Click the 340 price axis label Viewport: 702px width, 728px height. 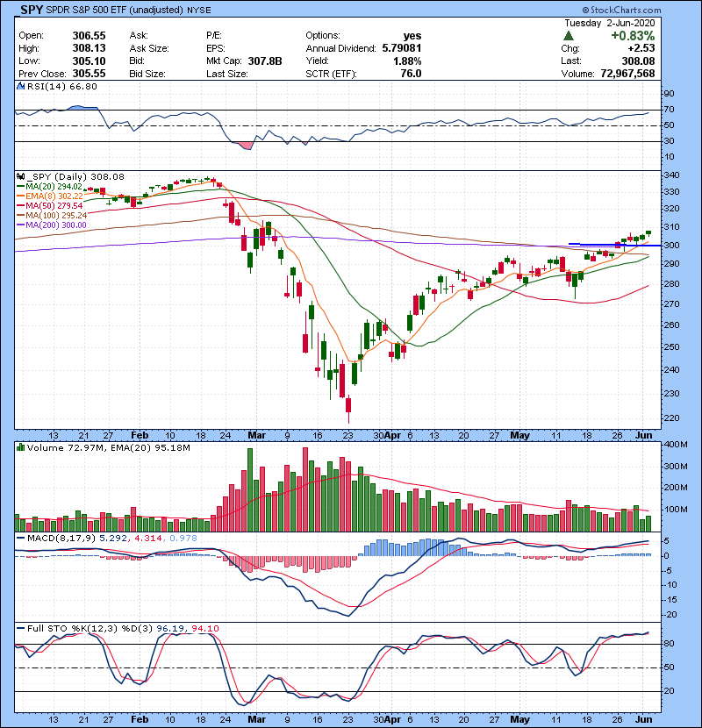coord(672,175)
